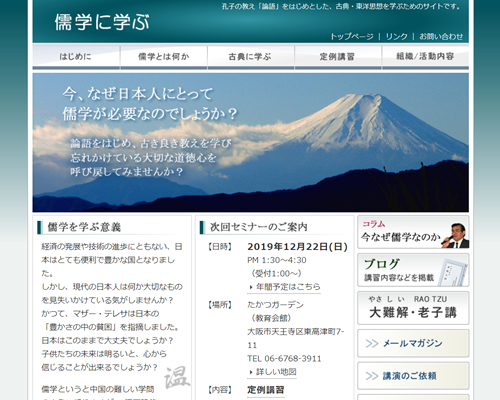Open the 講演のご依頼 button

pyautogui.click(x=413, y=376)
